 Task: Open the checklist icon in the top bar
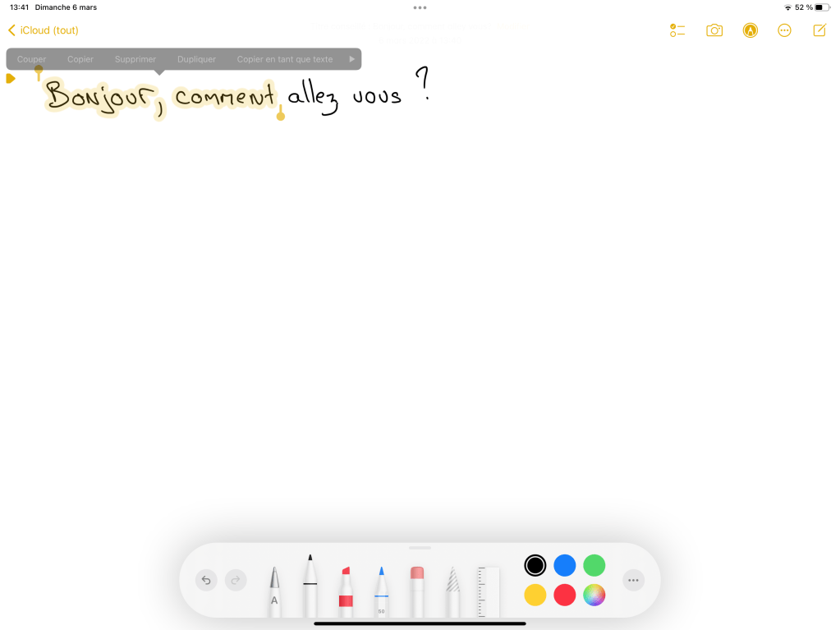click(677, 30)
